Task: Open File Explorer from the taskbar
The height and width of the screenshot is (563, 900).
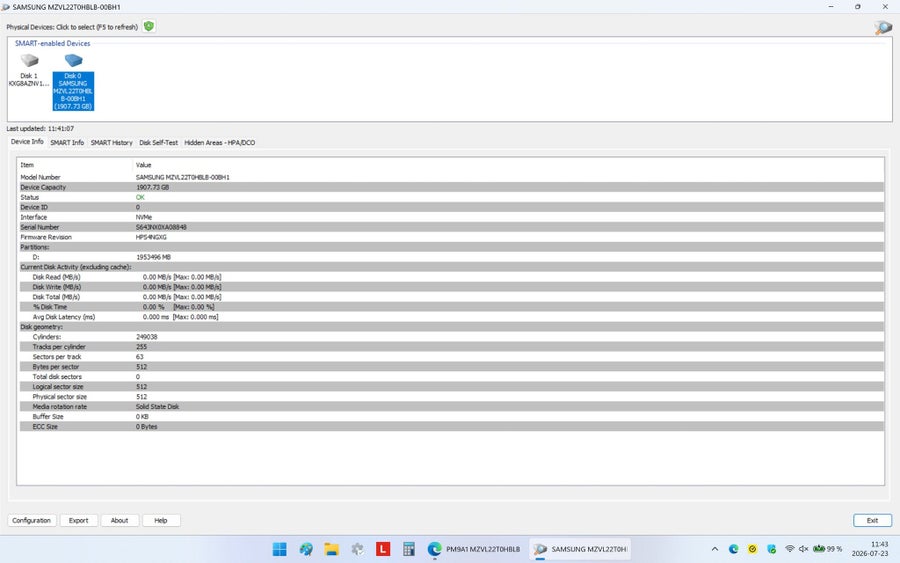Action: click(x=331, y=549)
